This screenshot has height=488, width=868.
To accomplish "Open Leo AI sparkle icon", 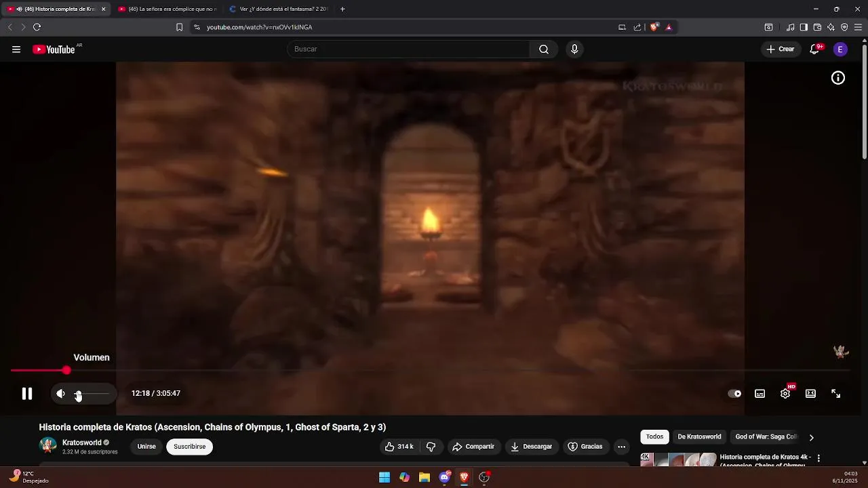I will pos(831,27).
